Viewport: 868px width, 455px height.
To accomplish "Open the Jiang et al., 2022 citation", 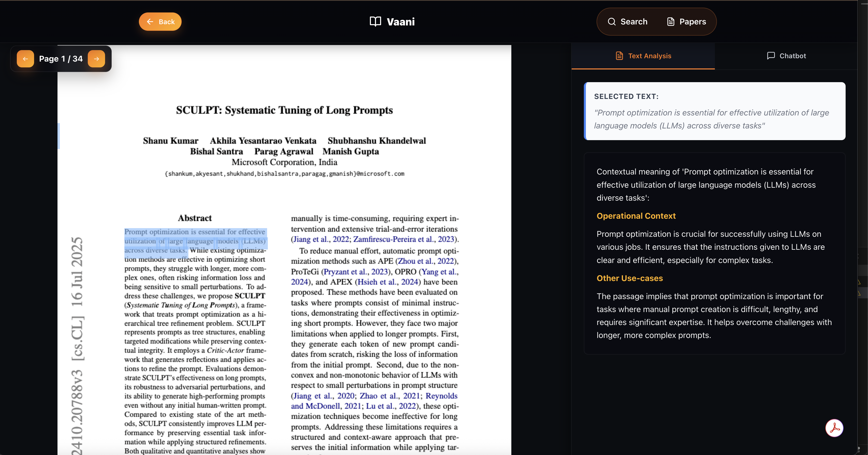I will [321, 239].
